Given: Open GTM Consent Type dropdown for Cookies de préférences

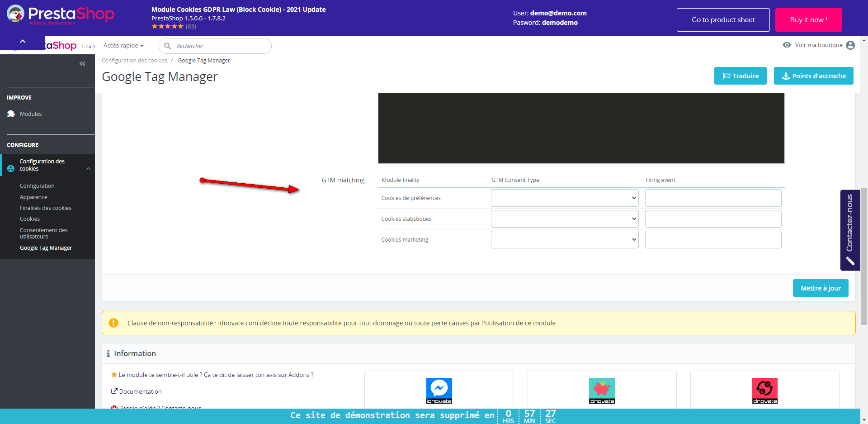Looking at the screenshot, I should tap(565, 198).
